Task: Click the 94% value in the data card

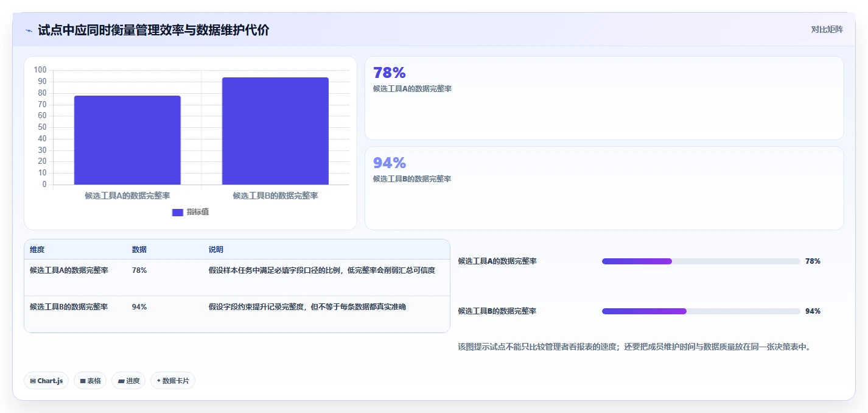Action: pyautogui.click(x=389, y=163)
